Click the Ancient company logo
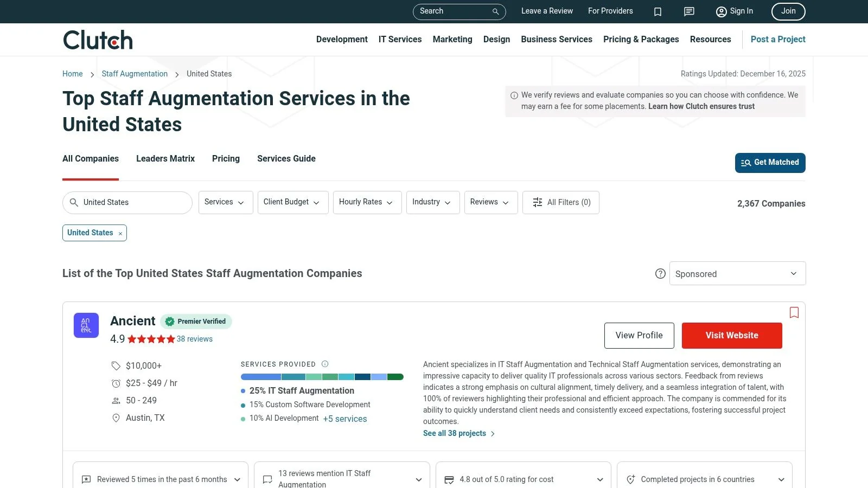868x488 pixels. point(86,325)
